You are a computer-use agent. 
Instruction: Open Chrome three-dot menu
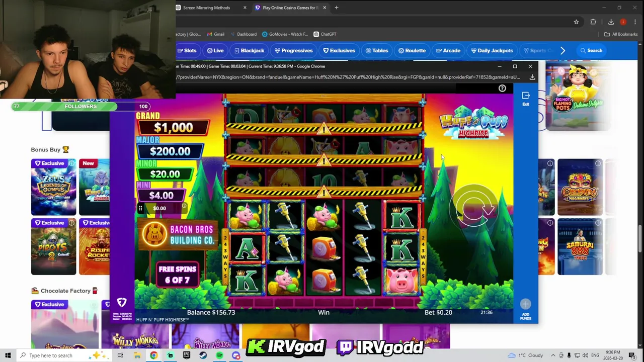point(635,22)
